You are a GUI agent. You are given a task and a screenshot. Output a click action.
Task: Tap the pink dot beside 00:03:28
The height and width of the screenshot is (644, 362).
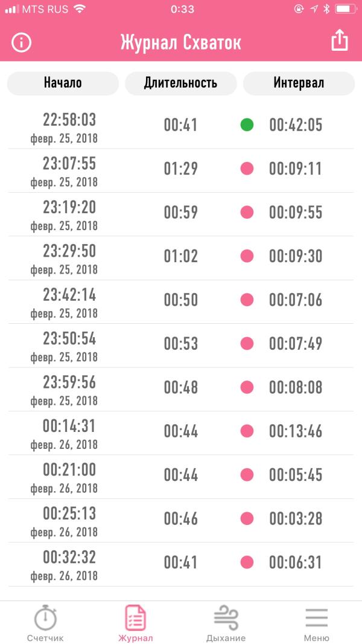[x=247, y=518]
